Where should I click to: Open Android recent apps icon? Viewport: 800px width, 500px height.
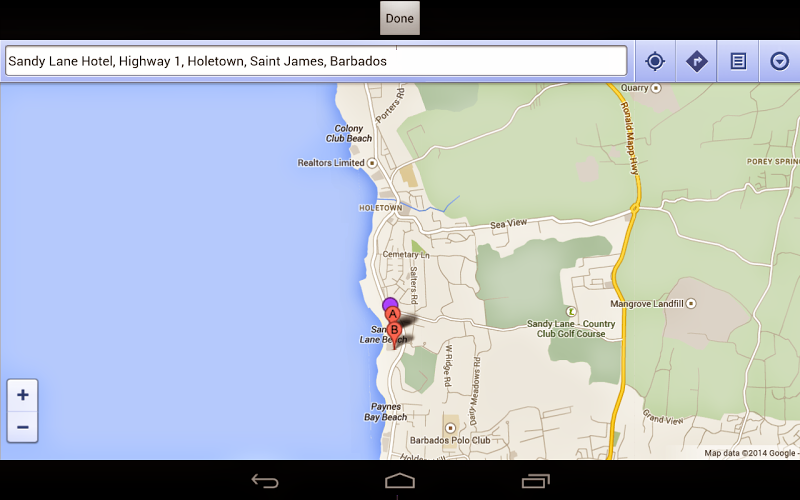click(x=535, y=481)
